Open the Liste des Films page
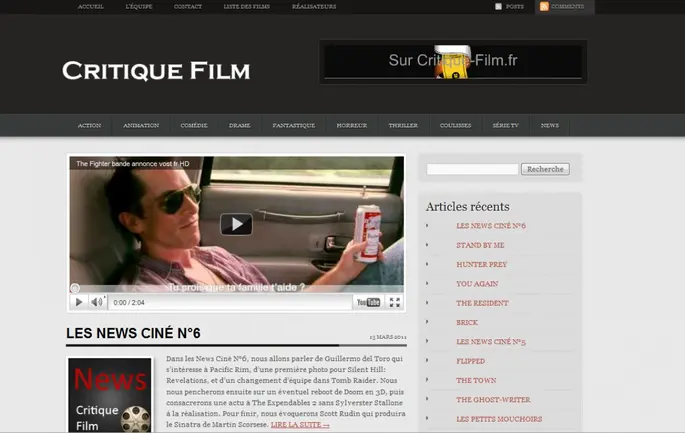The width and height of the screenshot is (685, 433). point(246,6)
